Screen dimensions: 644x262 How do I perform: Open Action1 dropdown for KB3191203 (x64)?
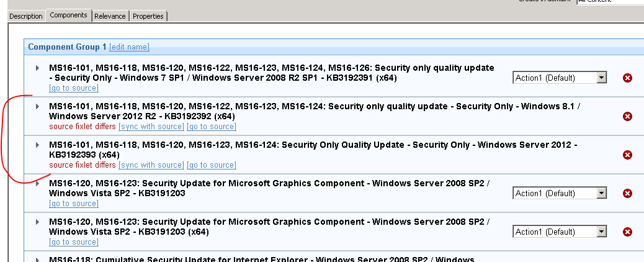560,232
